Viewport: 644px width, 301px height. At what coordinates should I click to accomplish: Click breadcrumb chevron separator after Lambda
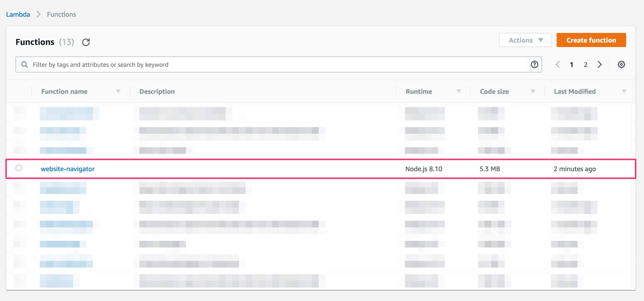38,14
